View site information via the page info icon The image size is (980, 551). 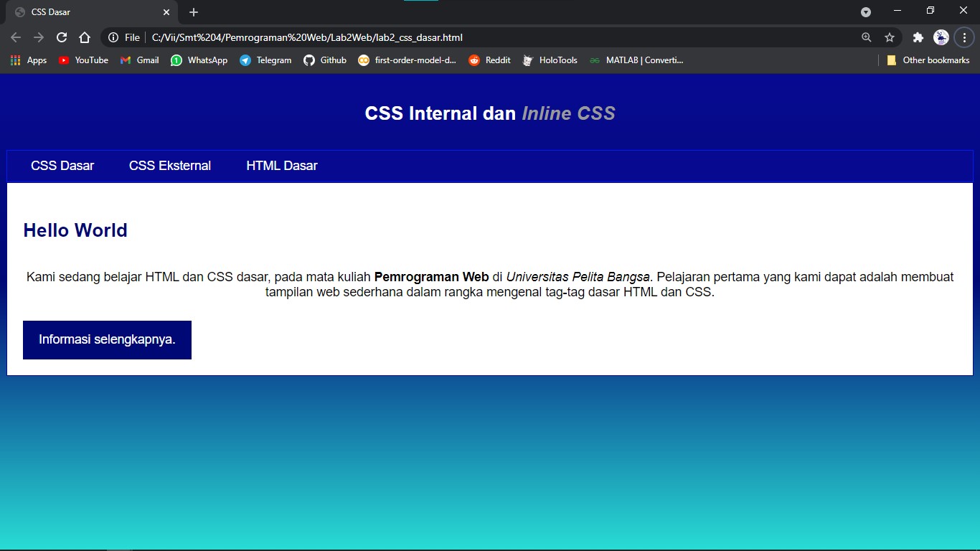point(113,37)
